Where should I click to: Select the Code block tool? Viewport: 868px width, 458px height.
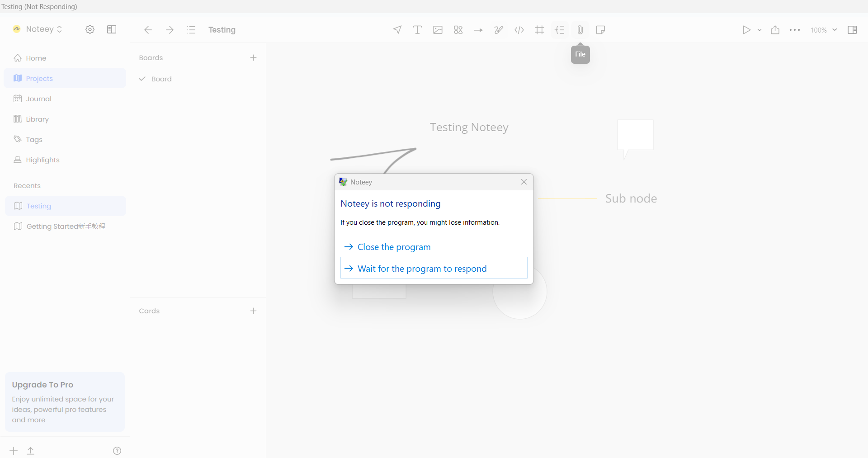(x=519, y=30)
